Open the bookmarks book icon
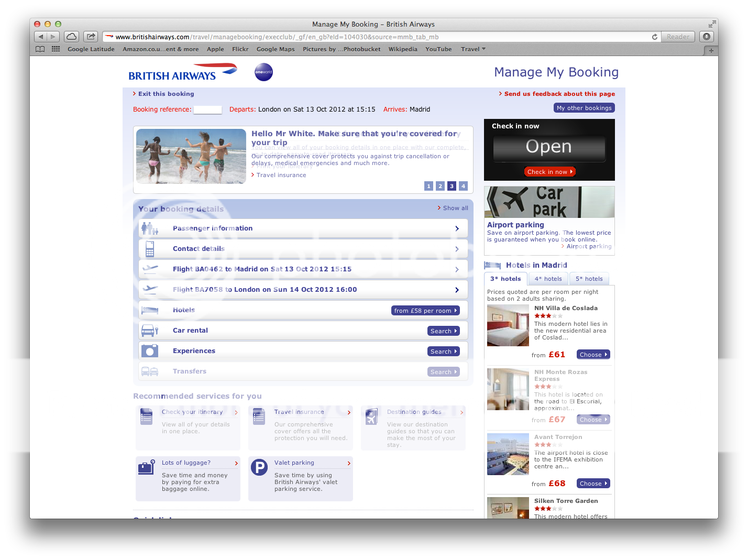 (x=40, y=49)
